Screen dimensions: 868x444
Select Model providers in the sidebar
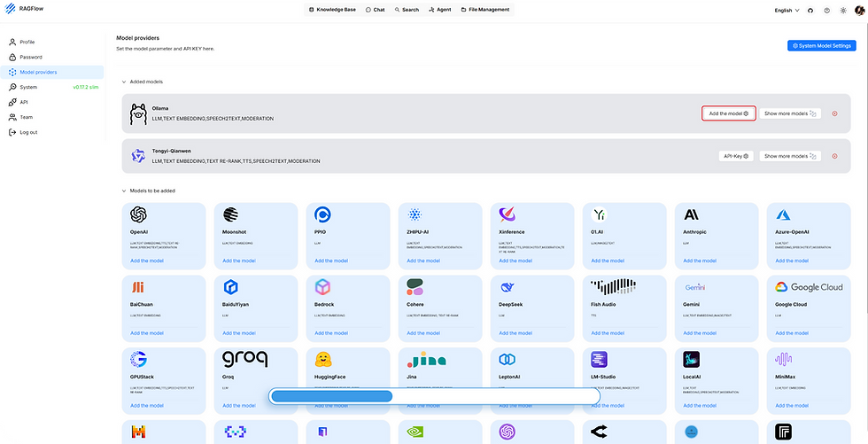[x=52, y=72]
